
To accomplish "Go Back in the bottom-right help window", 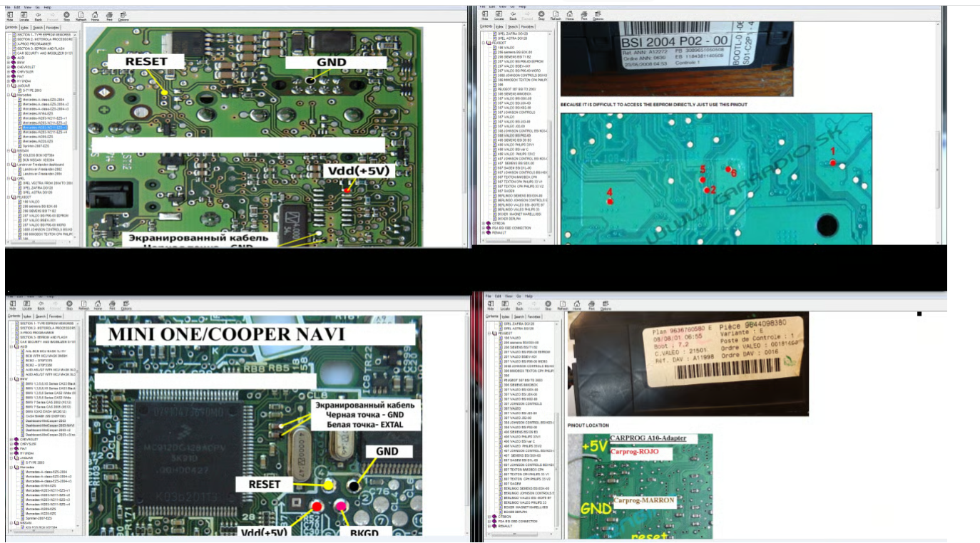I will [519, 306].
